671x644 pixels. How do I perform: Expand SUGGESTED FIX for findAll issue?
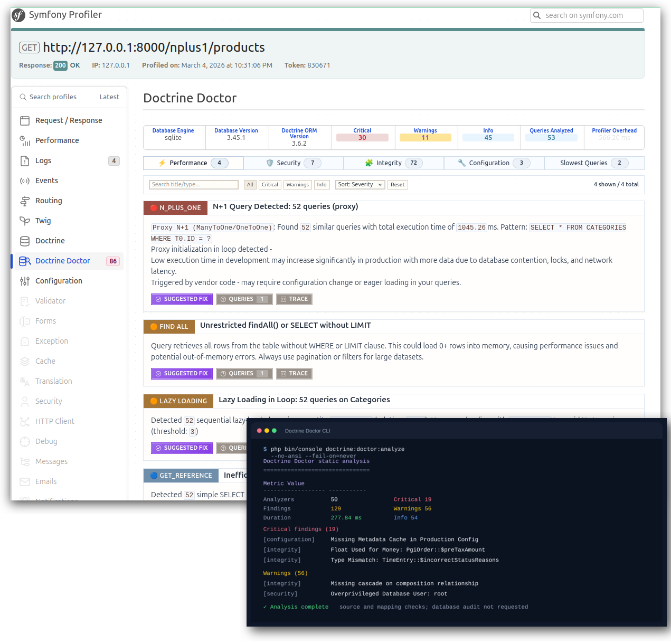(182, 374)
